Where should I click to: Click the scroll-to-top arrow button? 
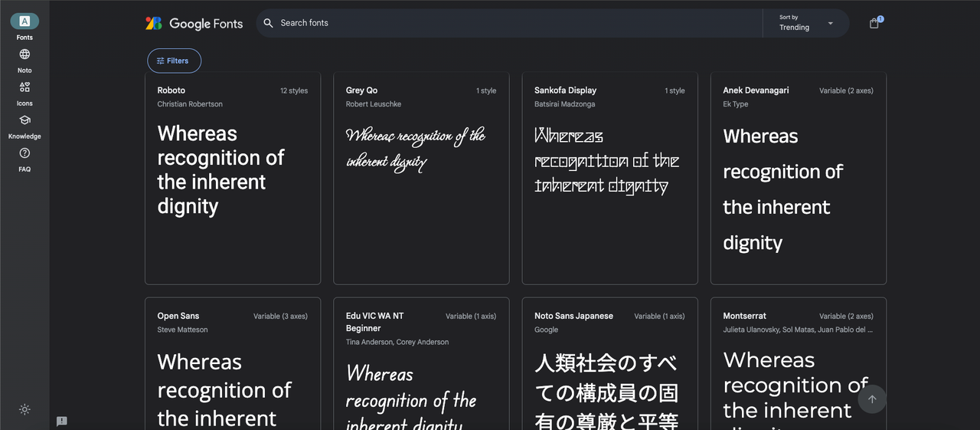pos(872,399)
